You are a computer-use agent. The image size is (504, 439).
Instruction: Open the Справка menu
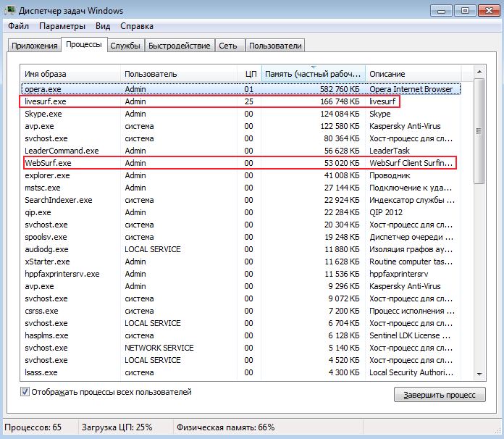click(137, 26)
